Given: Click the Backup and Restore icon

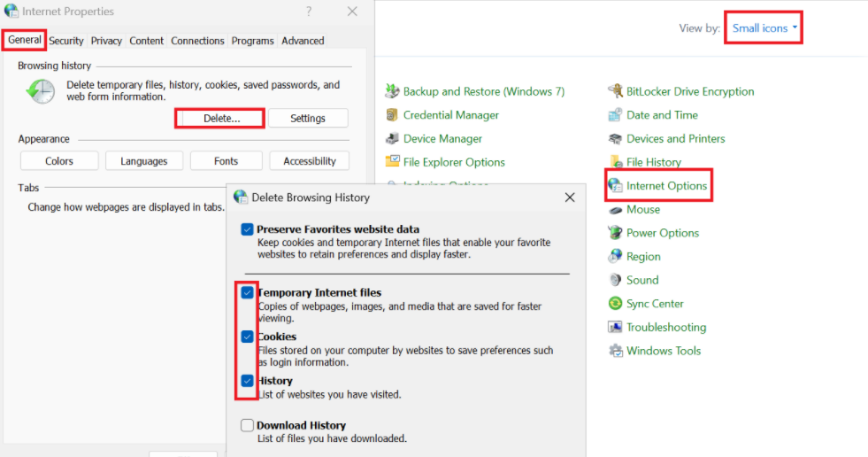Looking at the screenshot, I should tap(393, 91).
